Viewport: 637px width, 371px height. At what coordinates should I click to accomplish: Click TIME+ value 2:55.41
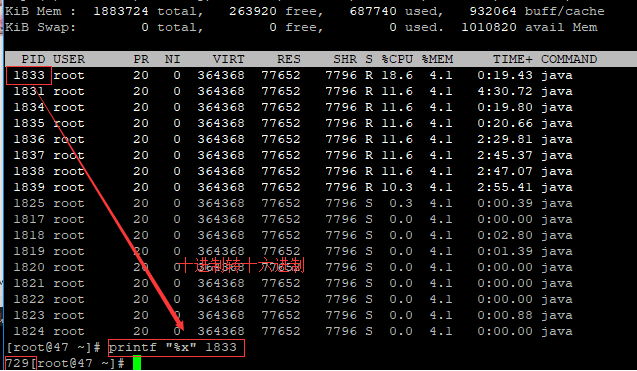click(x=505, y=187)
